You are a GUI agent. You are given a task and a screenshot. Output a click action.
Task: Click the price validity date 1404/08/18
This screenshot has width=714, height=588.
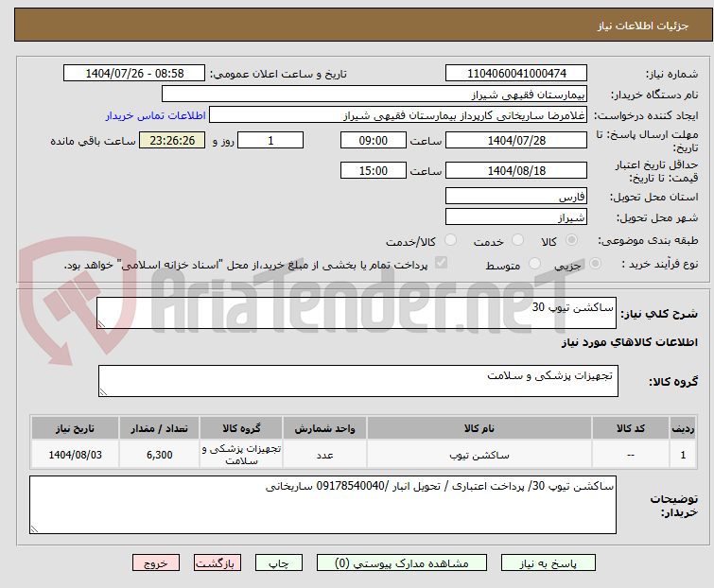pyautogui.click(x=516, y=170)
